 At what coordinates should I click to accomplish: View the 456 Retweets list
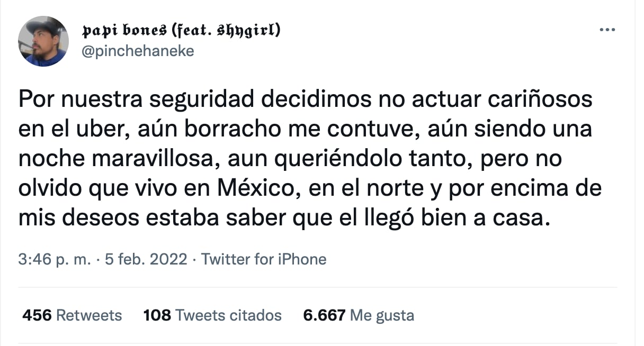click(71, 315)
